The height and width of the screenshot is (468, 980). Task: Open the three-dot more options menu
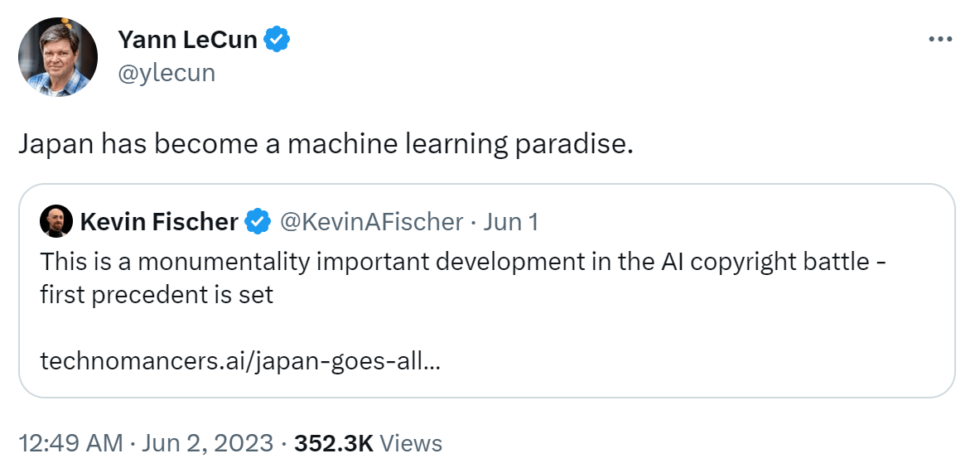[x=940, y=40]
